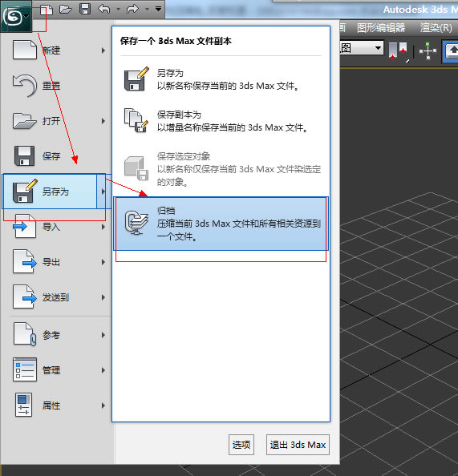
Task: Click the Undo arrow in quick access toolbar
Action: coord(104,9)
